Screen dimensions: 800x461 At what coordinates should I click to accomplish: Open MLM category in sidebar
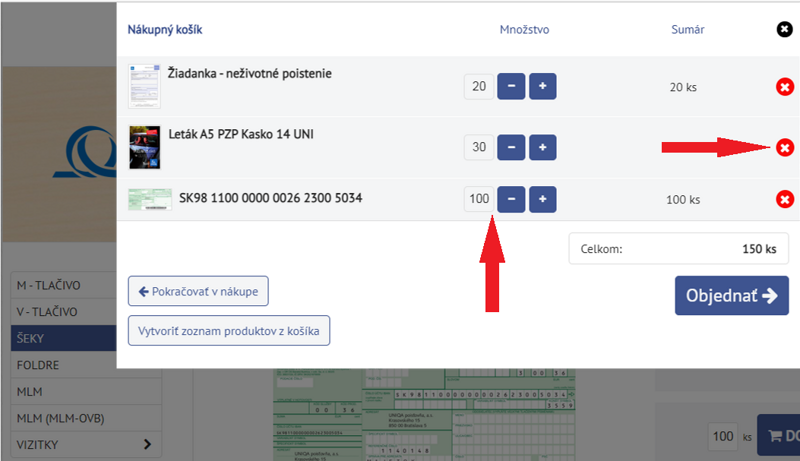point(86,392)
